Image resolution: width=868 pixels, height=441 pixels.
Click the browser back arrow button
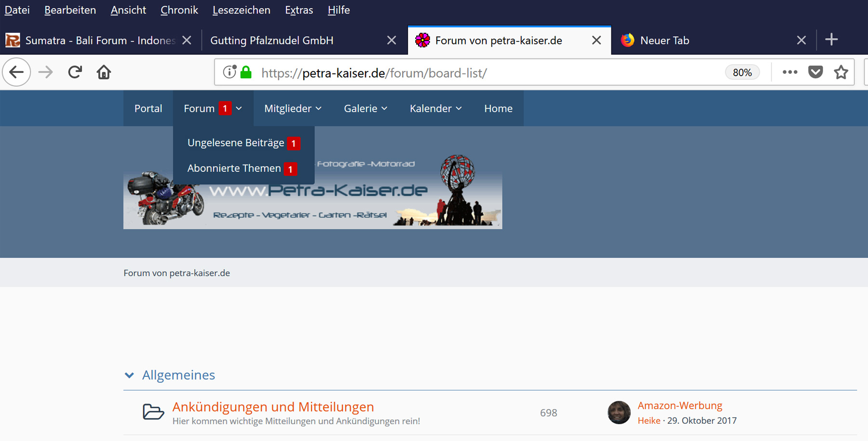tap(17, 72)
